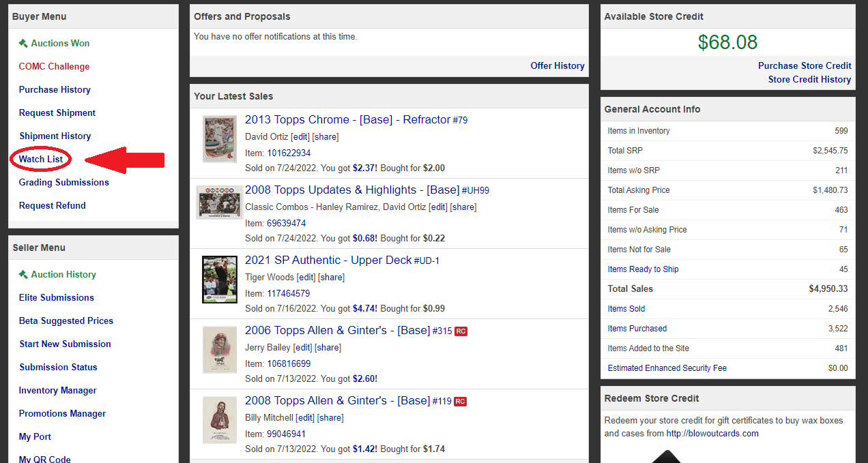Go to Elite Submissions

point(57,297)
